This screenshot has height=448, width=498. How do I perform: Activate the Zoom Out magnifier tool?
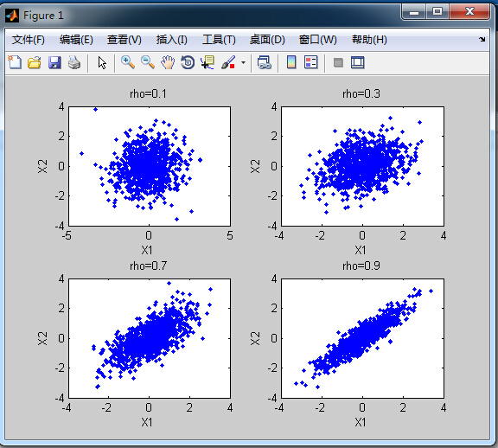click(148, 62)
